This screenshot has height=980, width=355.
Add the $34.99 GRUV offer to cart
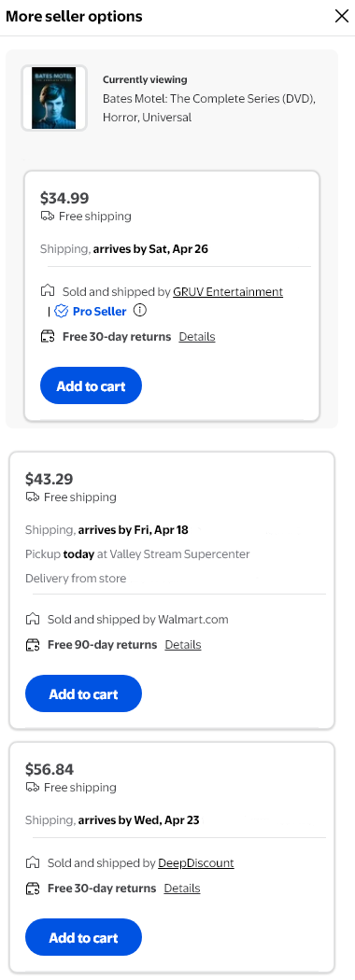pos(91,385)
